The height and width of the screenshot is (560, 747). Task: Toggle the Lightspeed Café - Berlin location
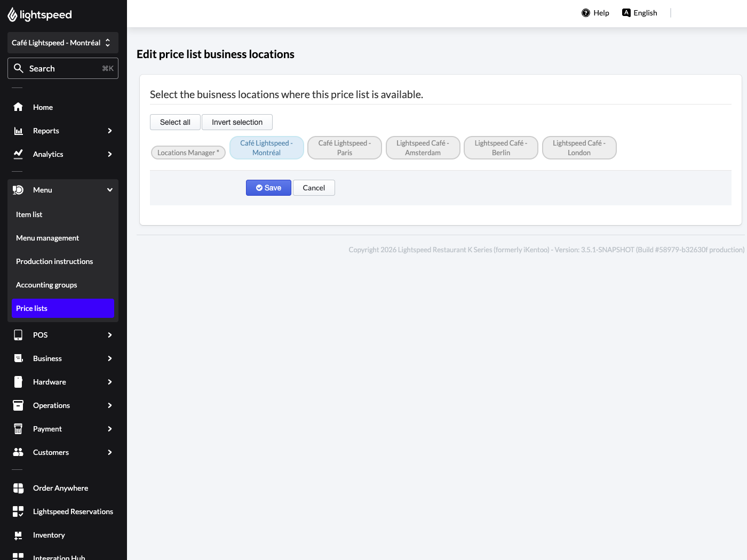[x=501, y=148]
